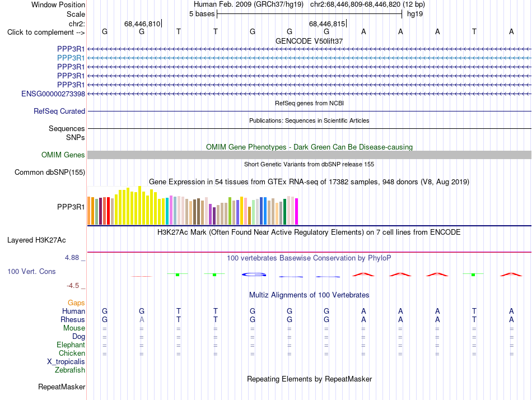Click the magenta bar in GTEx expression chart
Image resolution: width=532 pixels, height=400 pixels.
click(x=297, y=212)
